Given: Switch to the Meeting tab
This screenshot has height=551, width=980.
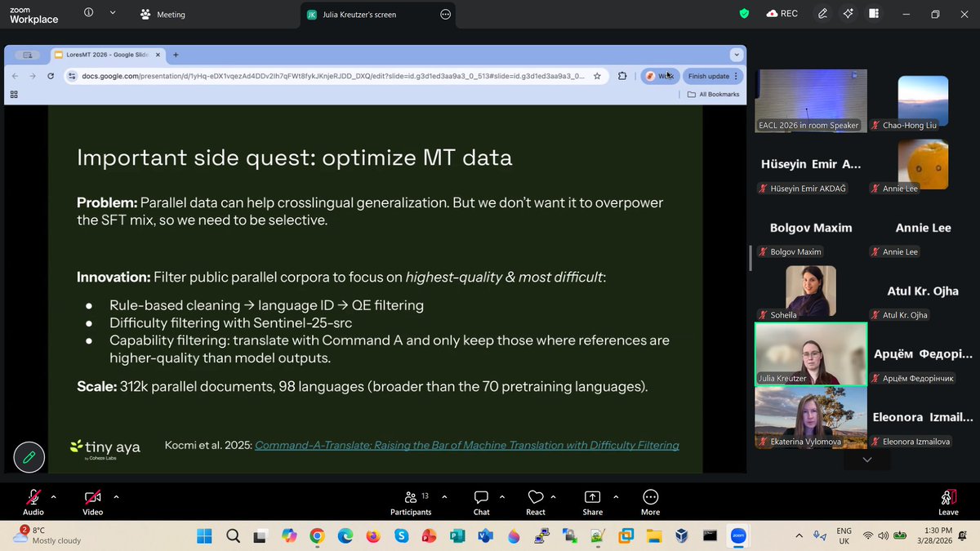Looking at the screenshot, I should (163, 14).
